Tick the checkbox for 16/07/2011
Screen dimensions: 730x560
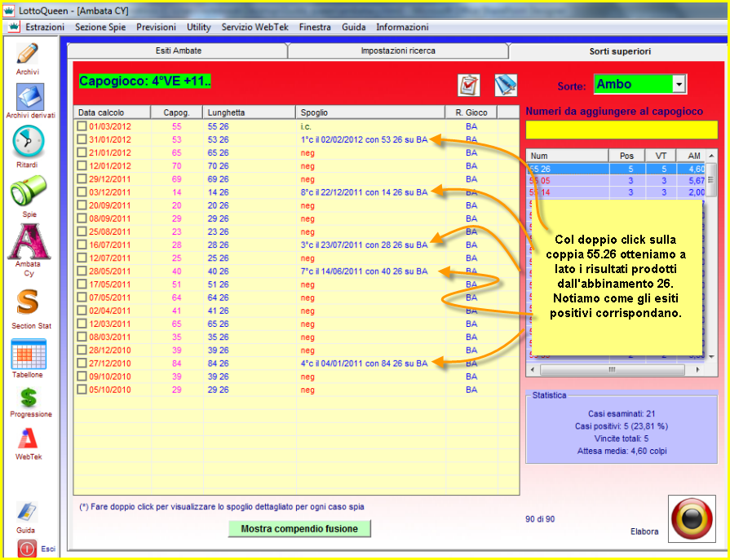[x=82, y=245]
